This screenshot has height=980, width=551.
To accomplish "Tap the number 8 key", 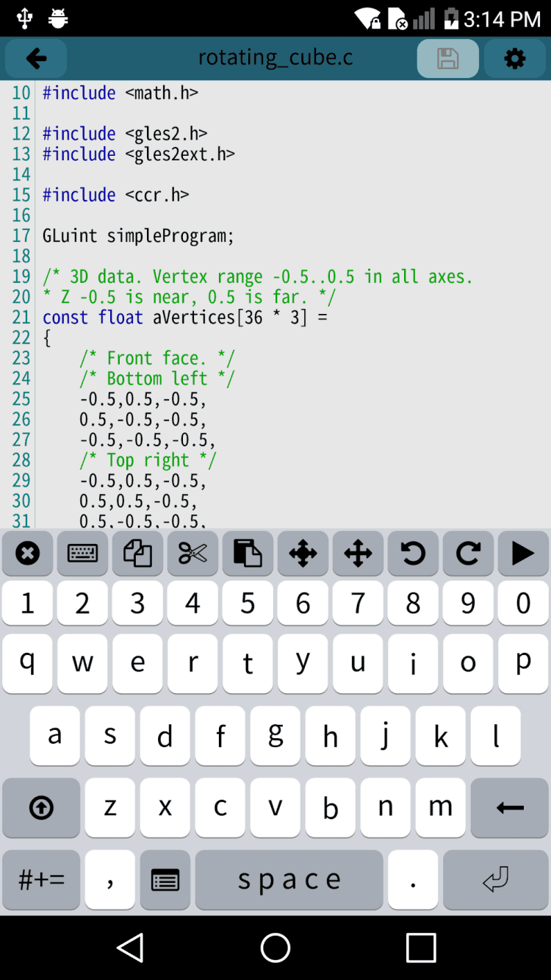I will point(414,603).
